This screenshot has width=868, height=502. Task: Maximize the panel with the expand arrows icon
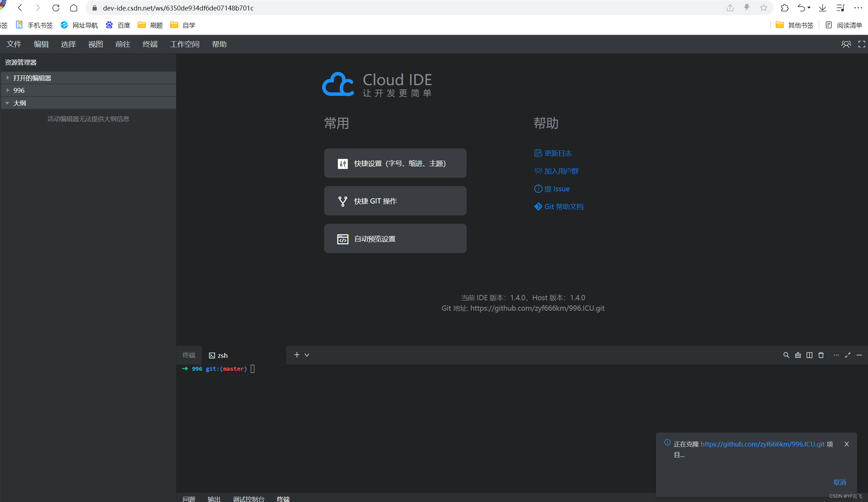pyautogui.click(x=848, y=355)
